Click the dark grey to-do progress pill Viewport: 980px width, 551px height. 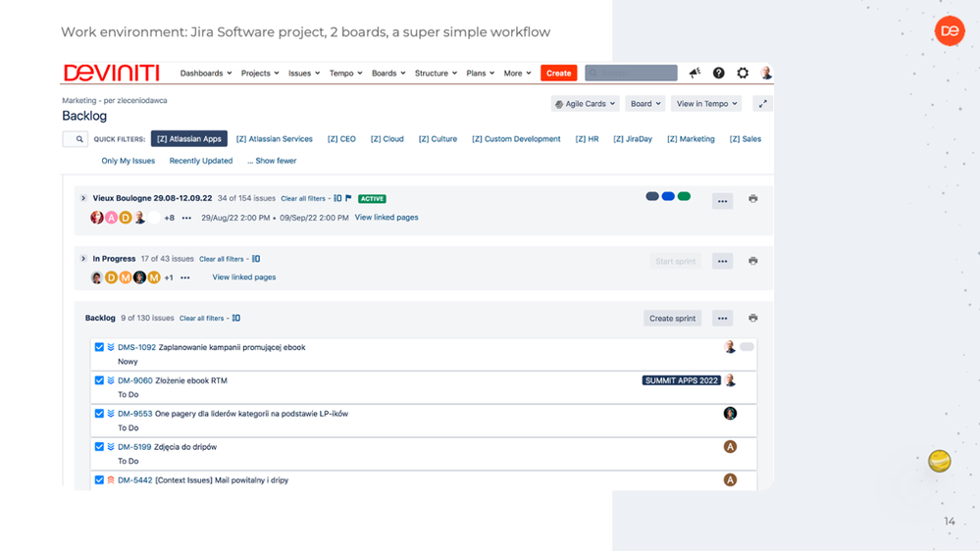pyautogui.click(x=652, y=196)
